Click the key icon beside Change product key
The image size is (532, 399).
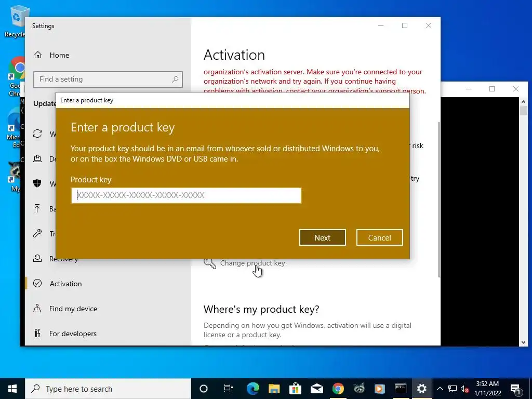pyautogui.click(x=210, y=263)
